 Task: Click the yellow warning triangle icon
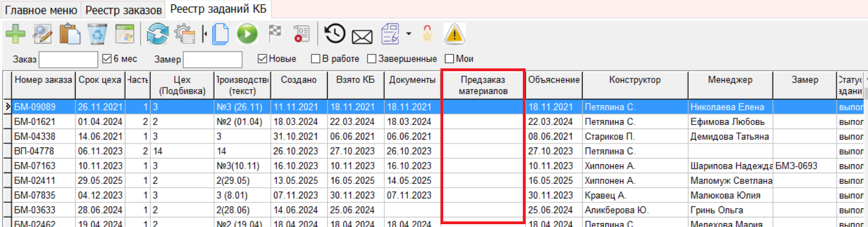(x=454, y=34)
